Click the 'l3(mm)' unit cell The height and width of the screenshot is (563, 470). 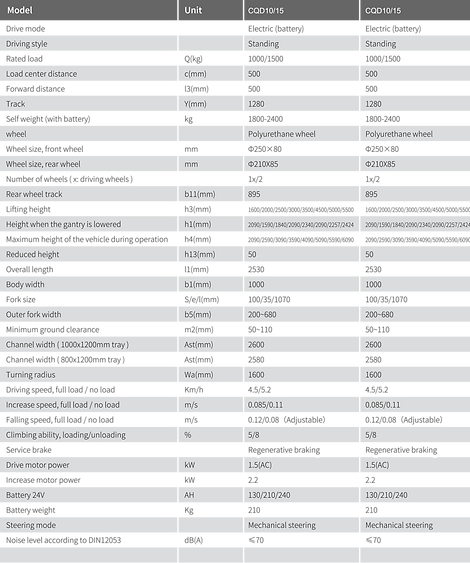click(196, 89)
